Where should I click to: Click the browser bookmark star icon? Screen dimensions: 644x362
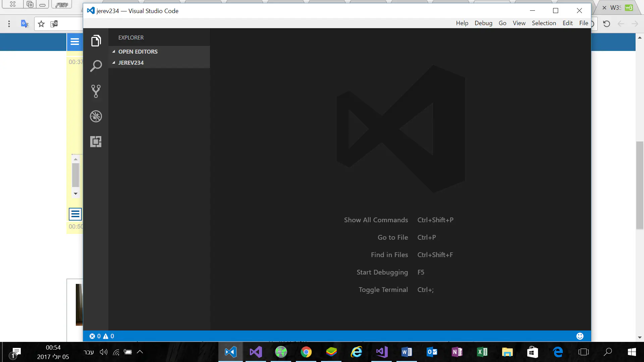pyautogui.click(x=41, y=24)
